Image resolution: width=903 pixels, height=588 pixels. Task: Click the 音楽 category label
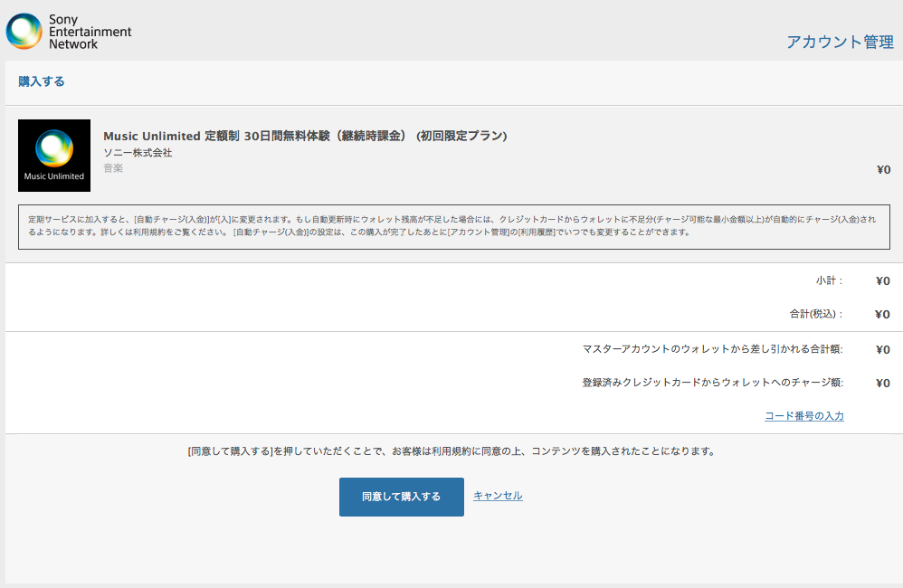pyautogui.click(x=113, y=168)
